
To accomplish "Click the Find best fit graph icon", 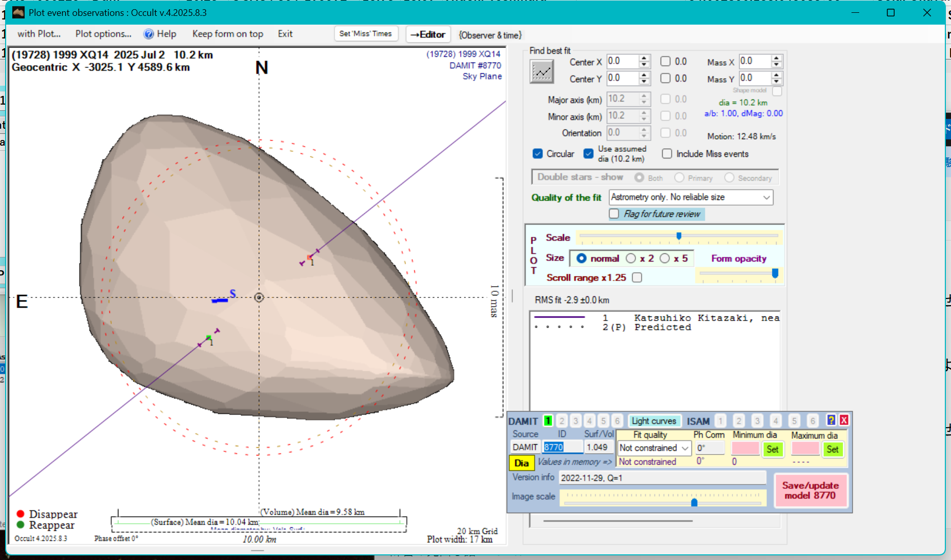I will tap(542, 72).
